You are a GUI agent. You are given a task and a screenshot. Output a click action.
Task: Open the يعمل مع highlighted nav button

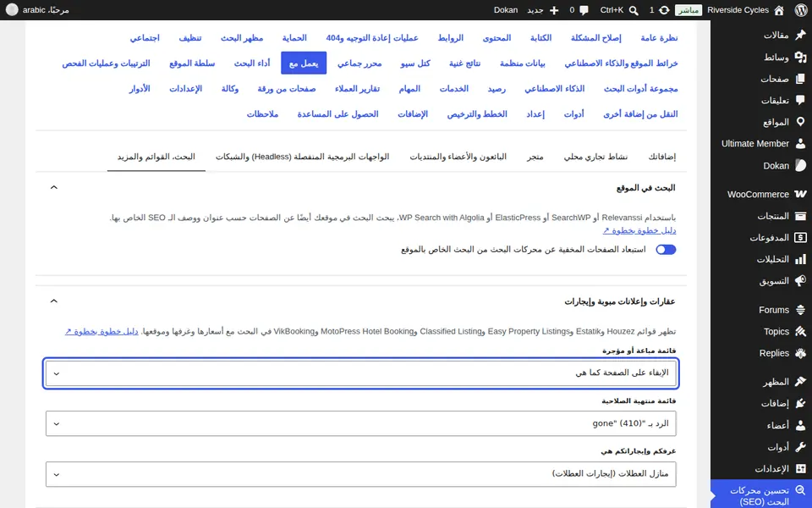(304, 63)
